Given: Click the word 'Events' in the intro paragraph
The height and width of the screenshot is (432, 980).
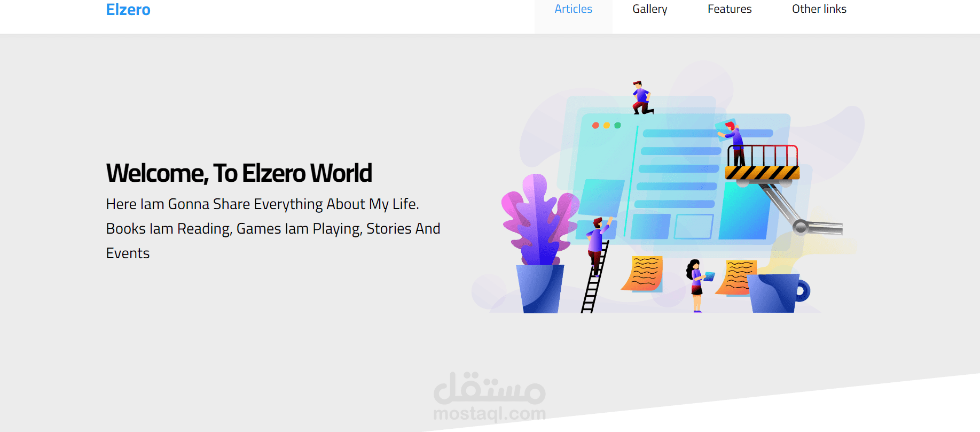Looking at the screenshot, I should (128, 253).
